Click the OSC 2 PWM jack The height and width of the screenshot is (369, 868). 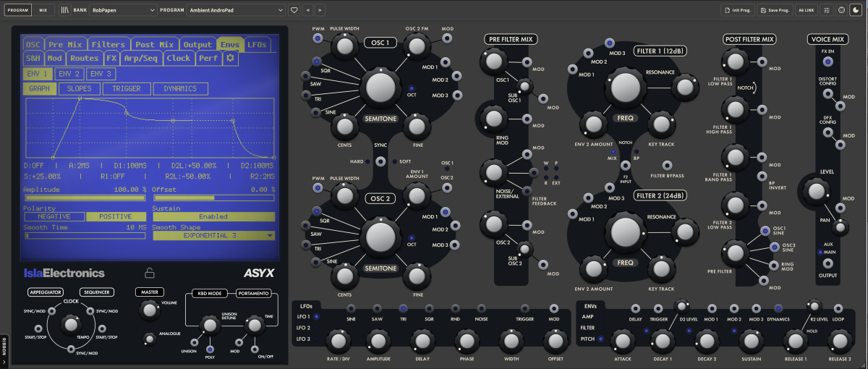pyautogui.click(x=318, y=188)
